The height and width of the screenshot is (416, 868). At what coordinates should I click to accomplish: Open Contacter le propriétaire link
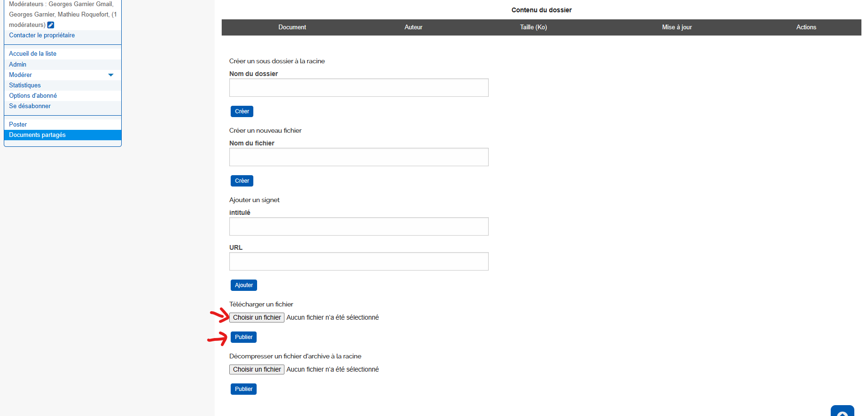(42, 35)
